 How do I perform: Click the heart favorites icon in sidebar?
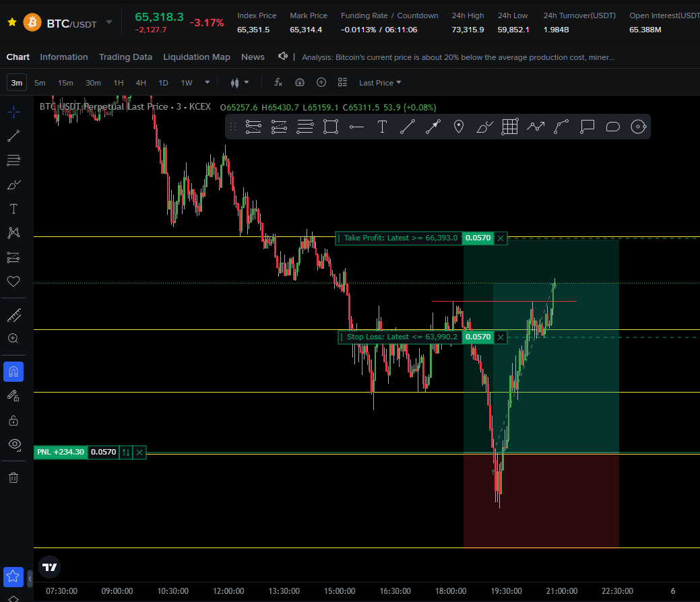[x=13, y=281]
